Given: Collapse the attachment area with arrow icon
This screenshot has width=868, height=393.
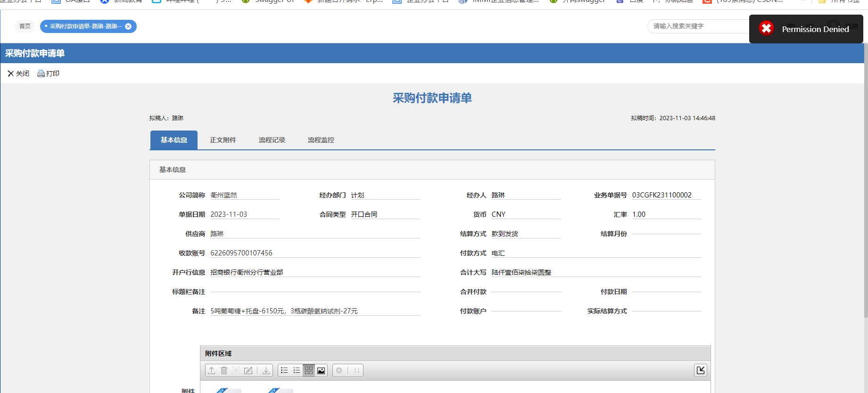Looking at the screenshot, I should click(701, 370).
